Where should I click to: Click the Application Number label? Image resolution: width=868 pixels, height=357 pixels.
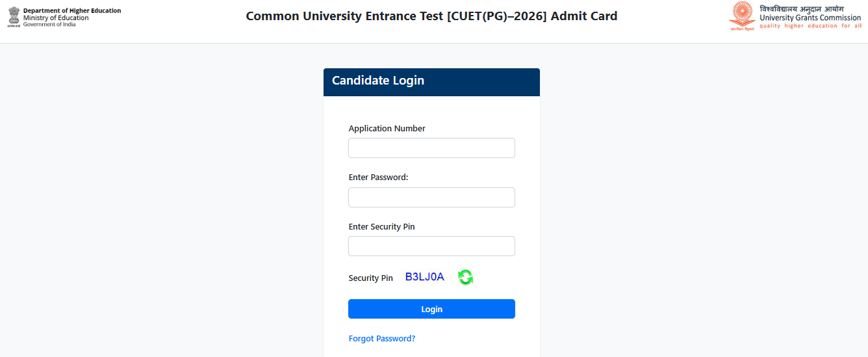(387, 129)
